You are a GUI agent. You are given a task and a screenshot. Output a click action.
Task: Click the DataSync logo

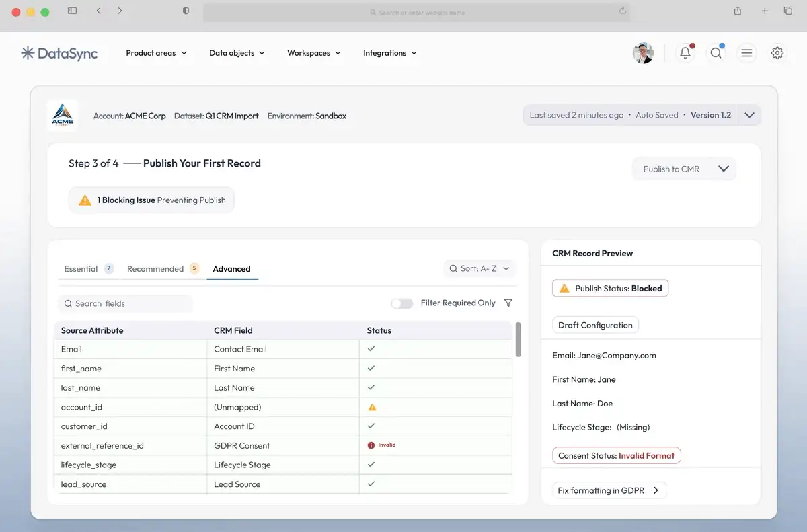coord(59,53)
